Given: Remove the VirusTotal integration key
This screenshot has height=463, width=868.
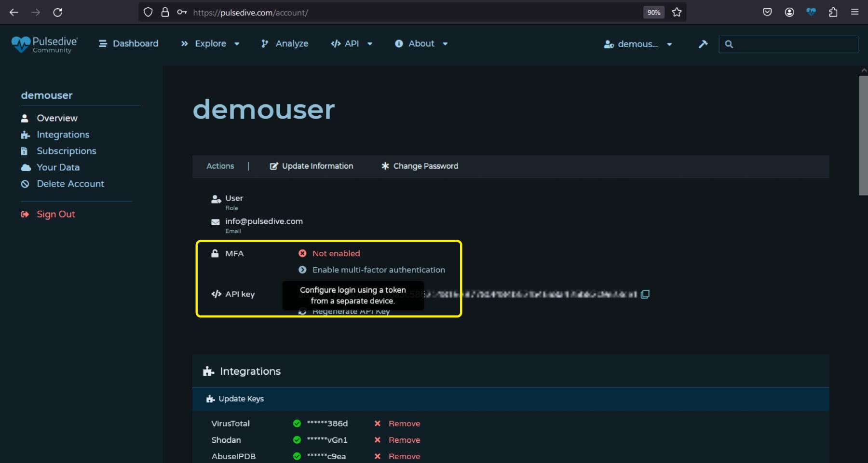Looking at the screenshot, I should pos(404,423).
